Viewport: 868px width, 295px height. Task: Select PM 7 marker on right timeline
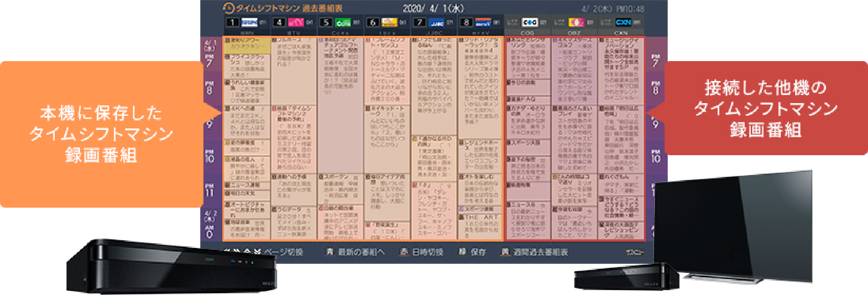(656, 61)
